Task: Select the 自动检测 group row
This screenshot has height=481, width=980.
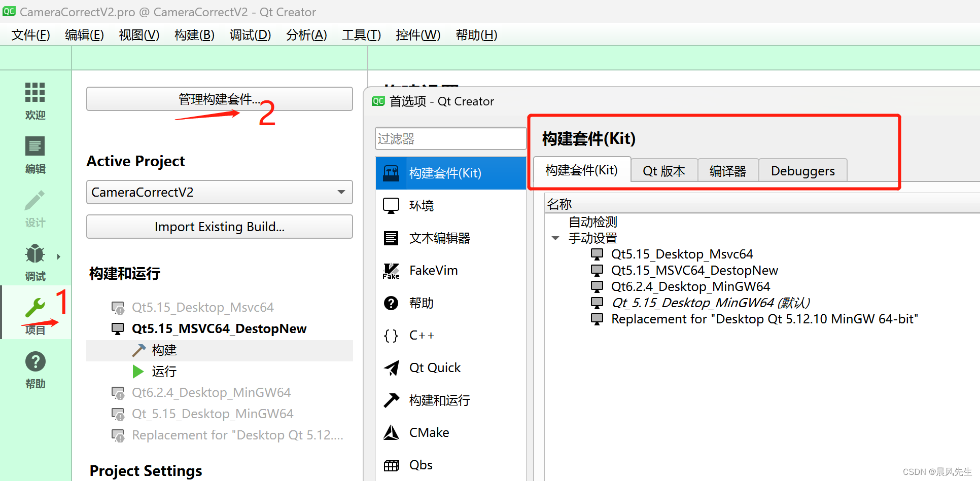Action: click(592, 222)
